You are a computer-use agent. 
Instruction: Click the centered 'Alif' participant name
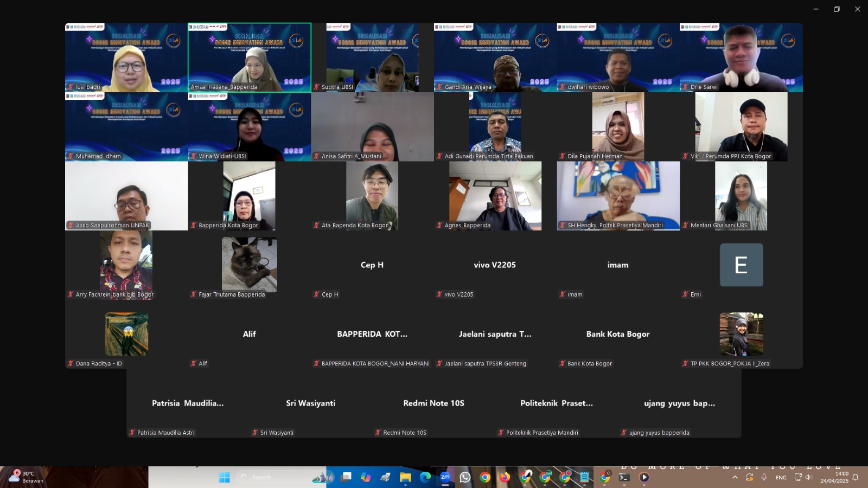(250, 334)
